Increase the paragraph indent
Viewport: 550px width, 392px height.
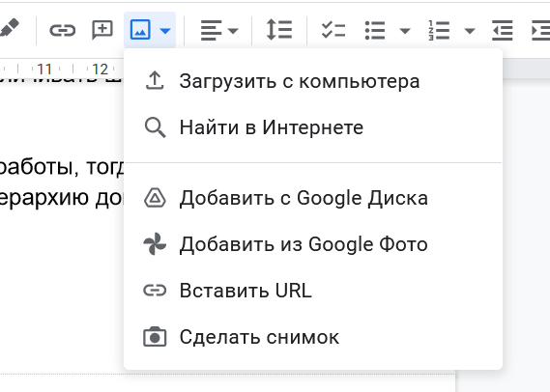click(540, 30)
